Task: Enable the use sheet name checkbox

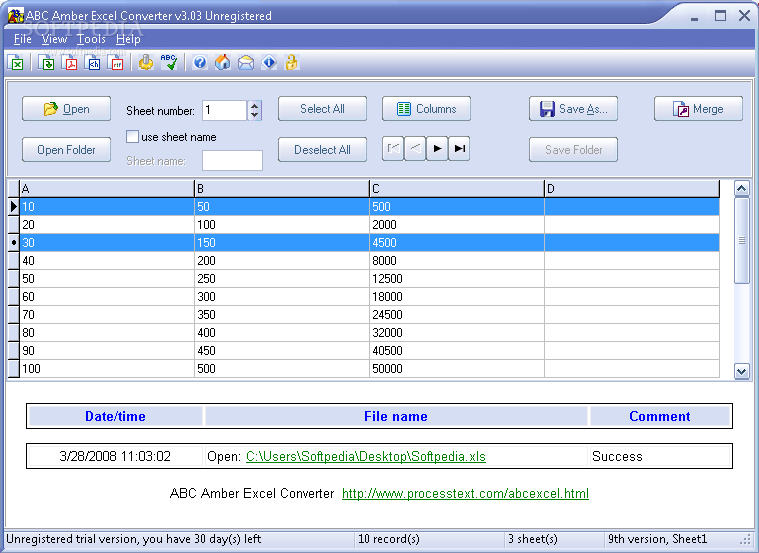Action: coord(132,137)
